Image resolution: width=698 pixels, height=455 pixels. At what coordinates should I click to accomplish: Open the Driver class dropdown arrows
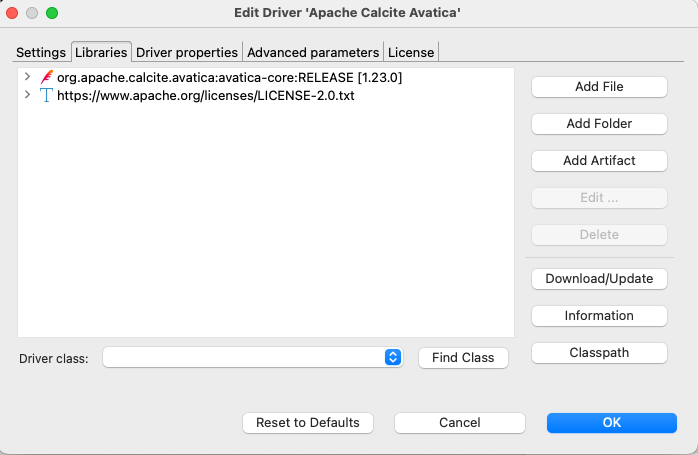click(393, 357)
